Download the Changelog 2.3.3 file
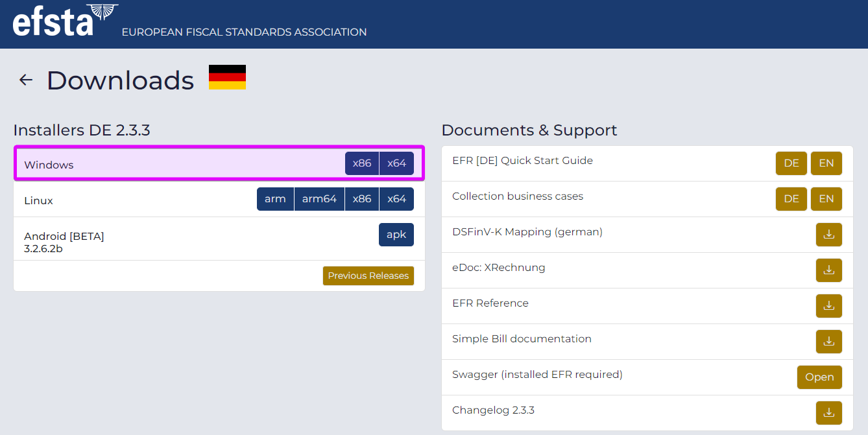 tap(828, 413)
